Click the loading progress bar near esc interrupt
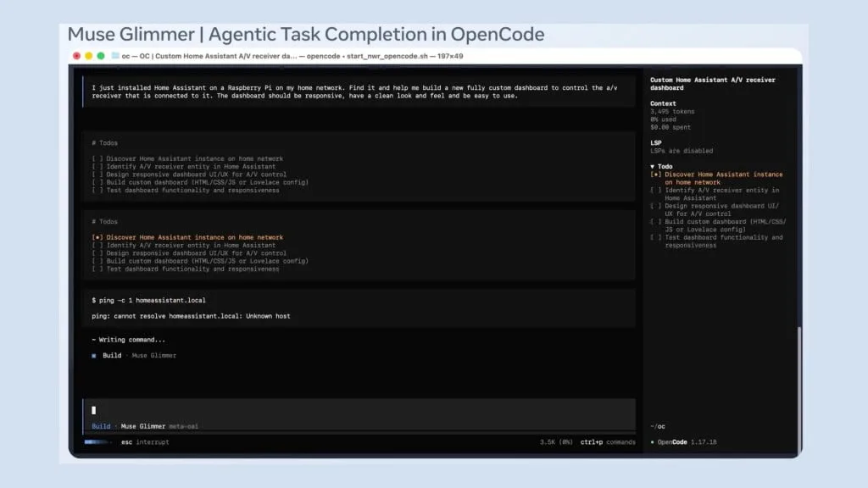Viewport: 868px width, 488px height. tap(97, 442)
